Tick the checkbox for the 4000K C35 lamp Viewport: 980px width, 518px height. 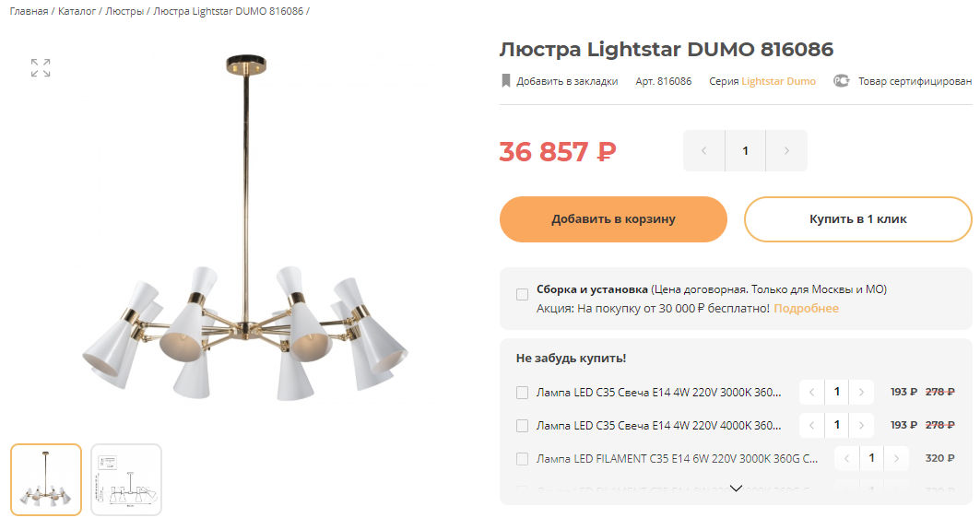point(522,426)
